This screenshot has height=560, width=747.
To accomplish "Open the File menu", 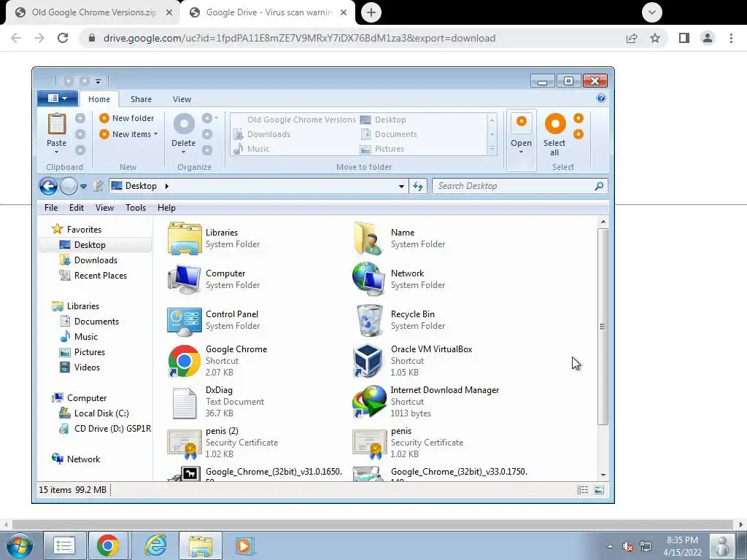I will pyautogui.click(x=51, y=208).
